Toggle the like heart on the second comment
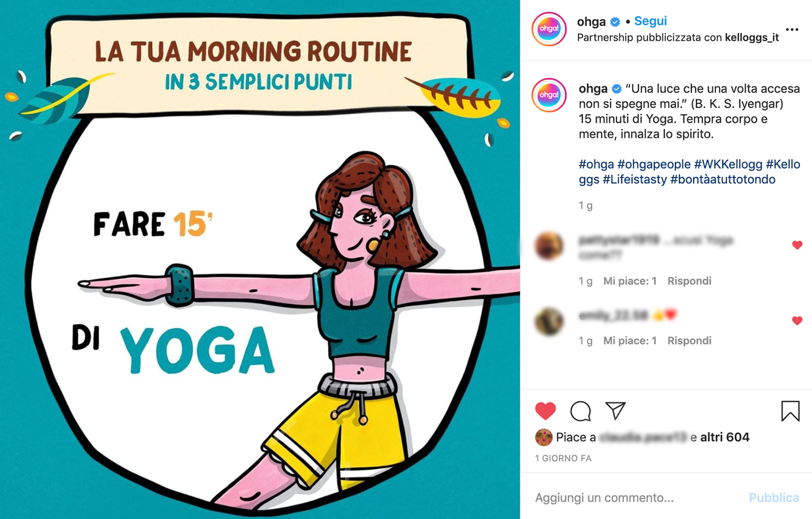Screen dimensions: 812x519 pyautogui.click(x=797, y=321)
